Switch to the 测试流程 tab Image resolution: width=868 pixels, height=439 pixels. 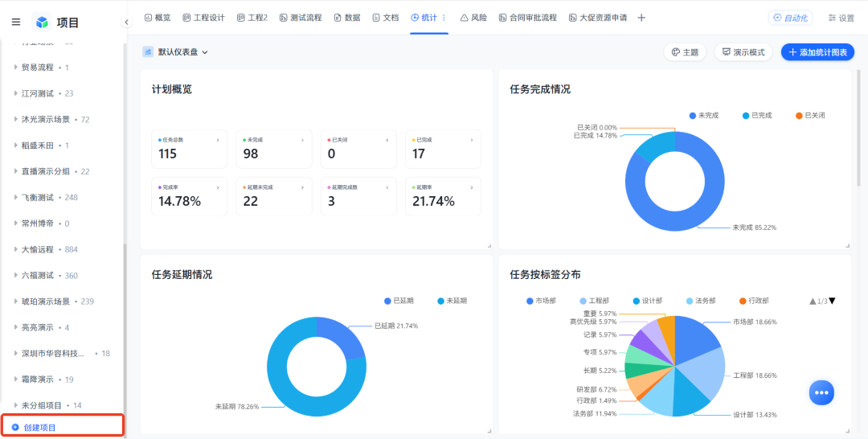click(301, 18)
